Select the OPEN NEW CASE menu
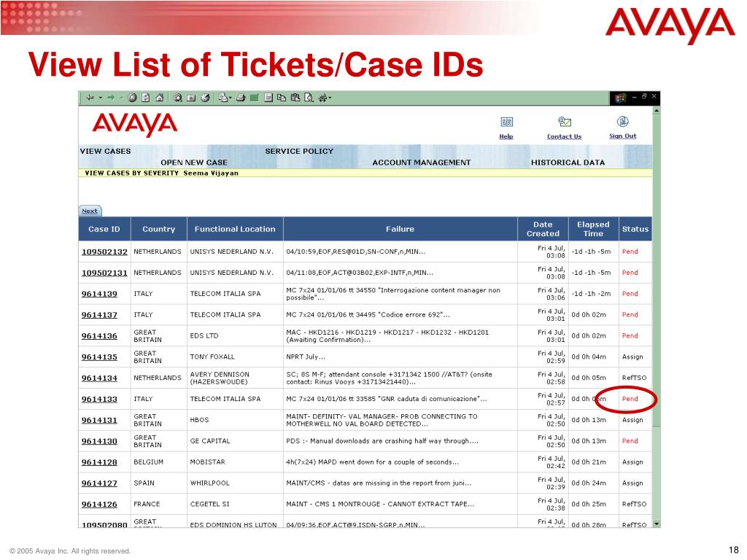The width and height of the screenshot is (747, 560). pyautogui.click(x=194, y=163)
